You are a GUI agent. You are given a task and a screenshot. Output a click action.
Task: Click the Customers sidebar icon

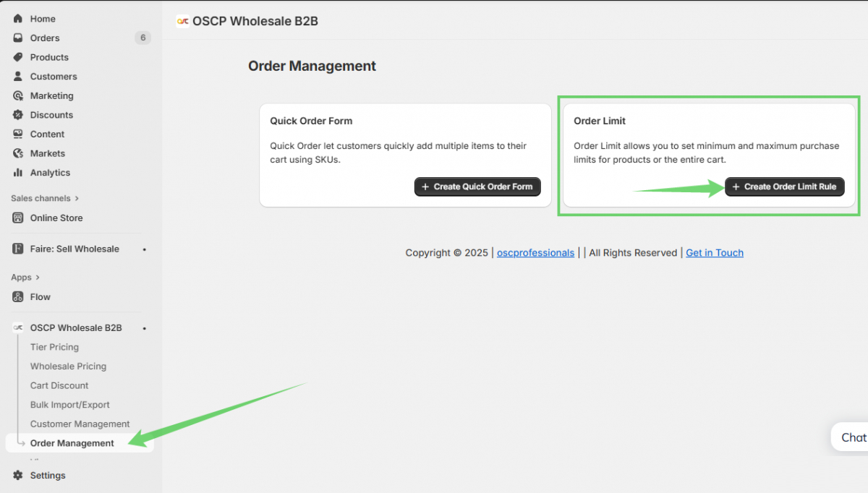click(x=18, y=76)
